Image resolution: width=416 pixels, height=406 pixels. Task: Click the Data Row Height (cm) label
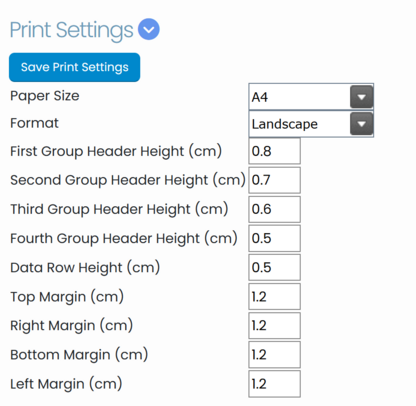[x=85, y=268]
